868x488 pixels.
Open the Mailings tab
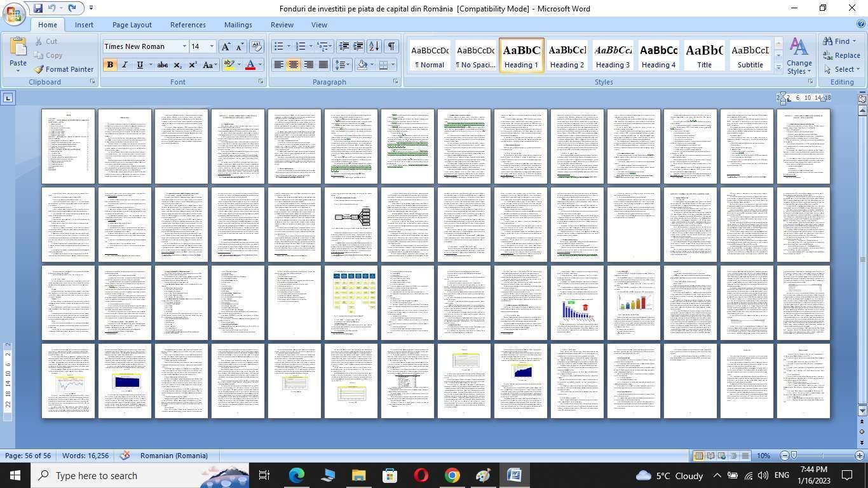238,25
